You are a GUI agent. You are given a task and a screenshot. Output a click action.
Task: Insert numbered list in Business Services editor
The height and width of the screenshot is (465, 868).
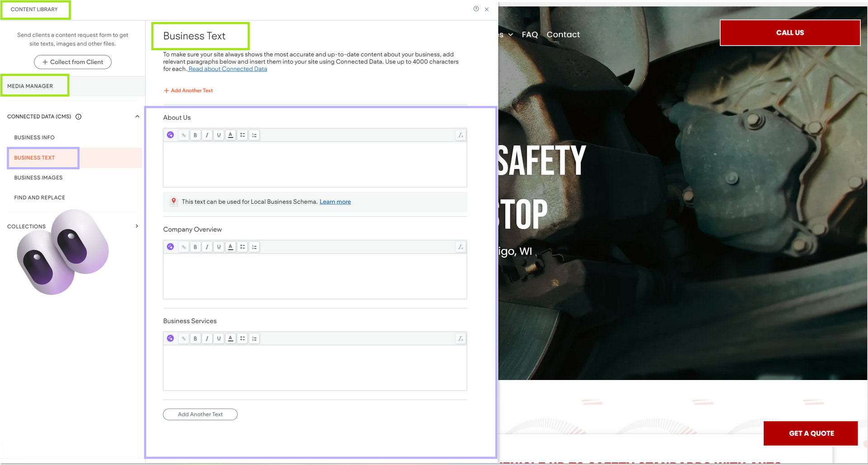pos(254,338)
